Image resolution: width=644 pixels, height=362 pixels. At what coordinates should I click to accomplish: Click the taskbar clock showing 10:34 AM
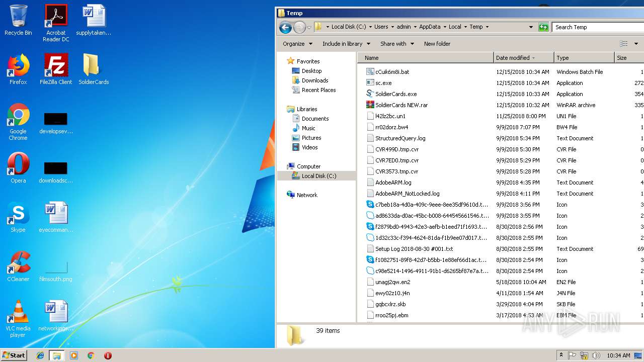[618, 355]
